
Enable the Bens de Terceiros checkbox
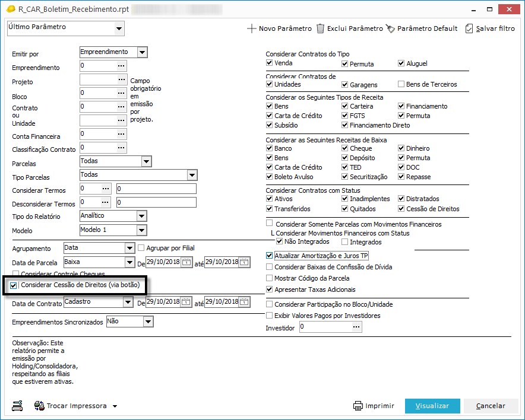tap(401, 84)
